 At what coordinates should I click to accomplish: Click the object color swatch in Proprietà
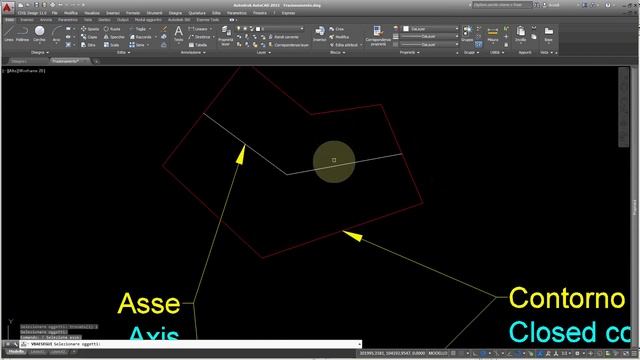pyautogui.click(x=406, y=29)
